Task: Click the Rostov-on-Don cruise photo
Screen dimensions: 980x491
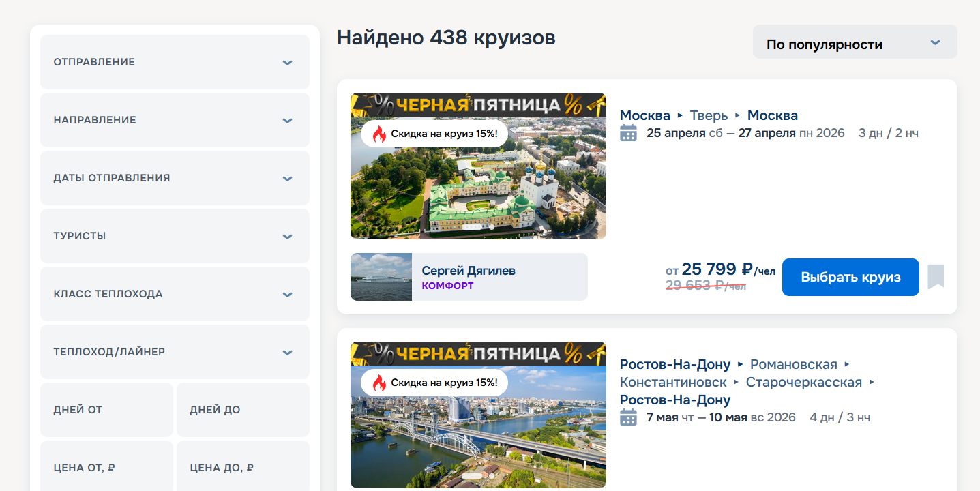Action: (x=477, y=436)
